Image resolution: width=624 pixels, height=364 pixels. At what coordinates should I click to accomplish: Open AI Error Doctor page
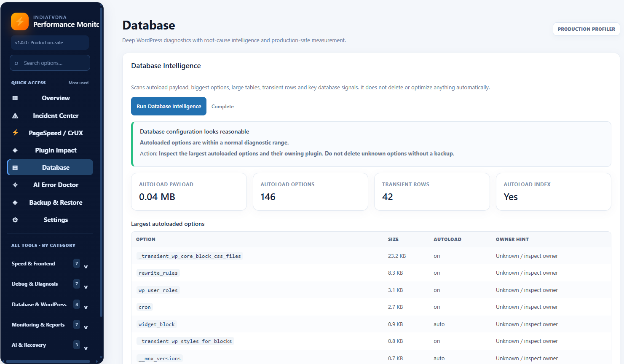click(50, 185)
